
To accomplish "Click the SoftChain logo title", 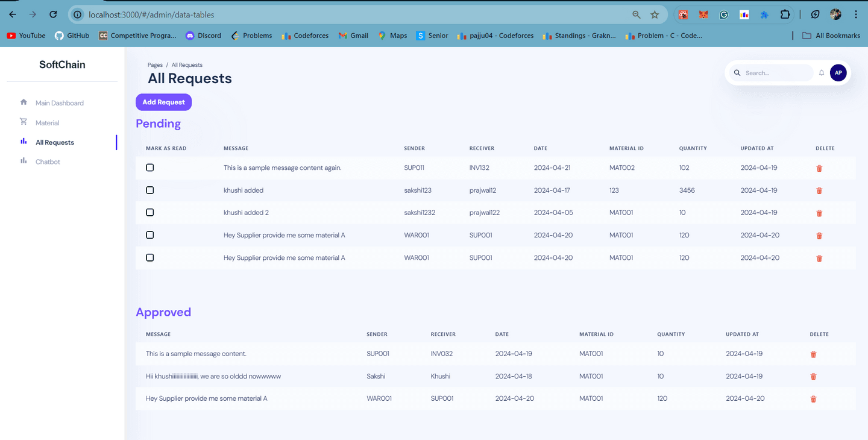I will tap(62, 64).
